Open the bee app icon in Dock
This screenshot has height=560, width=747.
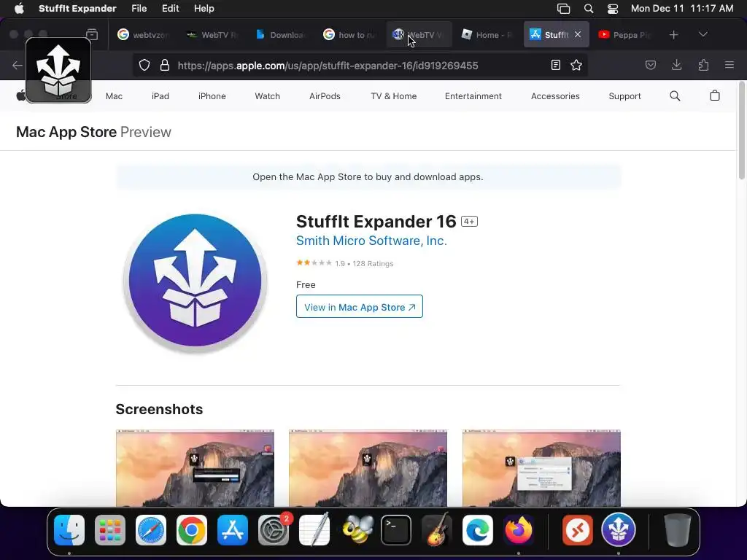click(357, 530)
